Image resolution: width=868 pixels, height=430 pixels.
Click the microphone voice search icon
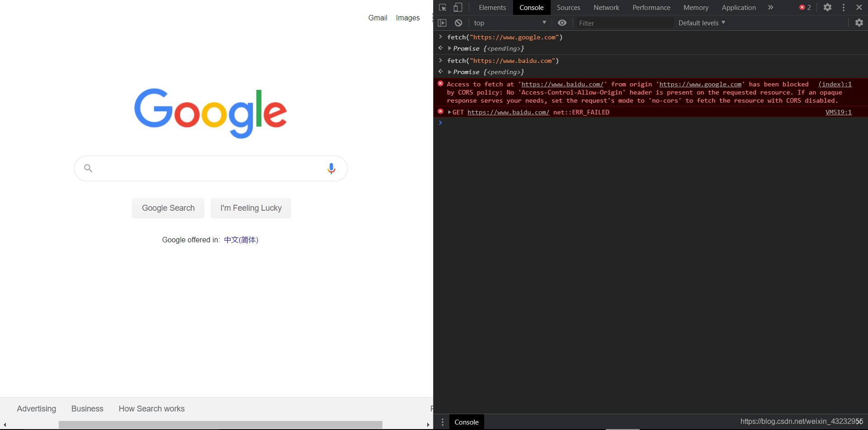pyautogui.click(x=331, y=169)
